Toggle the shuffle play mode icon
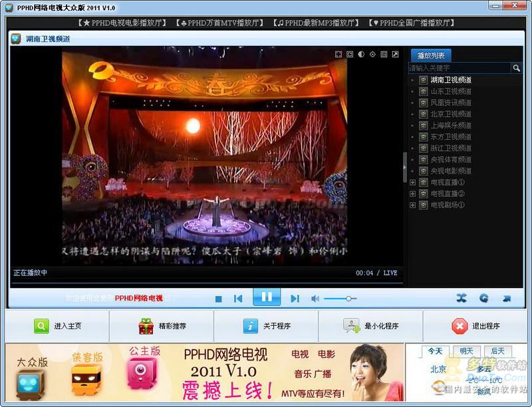This screenshot has height=407, width=532. tap(462, 298)
